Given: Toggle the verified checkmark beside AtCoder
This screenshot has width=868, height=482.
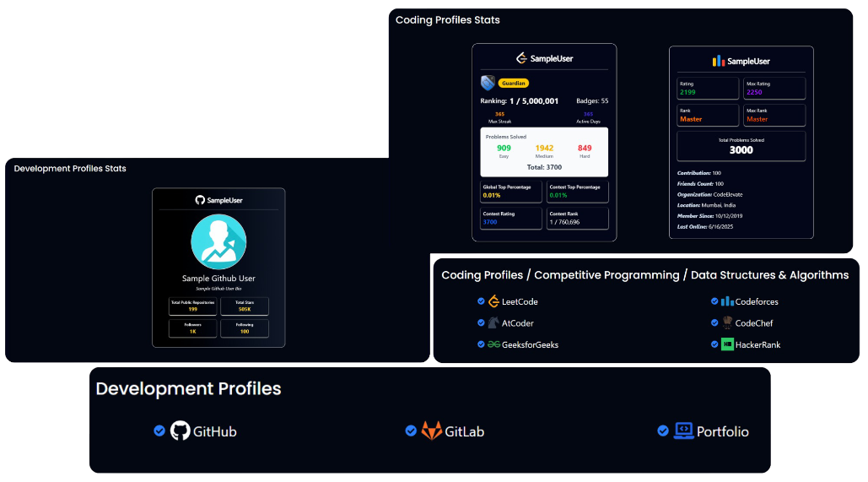Looking at the screenshot, I should [481, 322].
